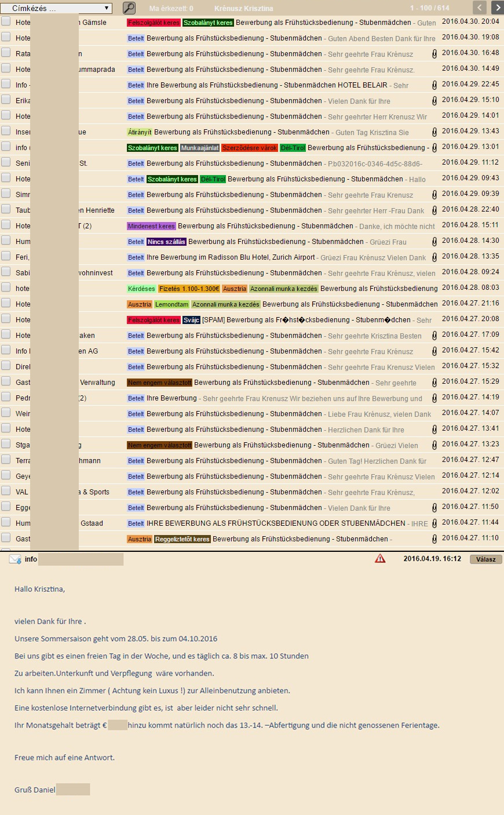Screen dimensions: 504x815
Task: Click paperclip on the 2016.04.27. 17:09 email
Action: 434,336
